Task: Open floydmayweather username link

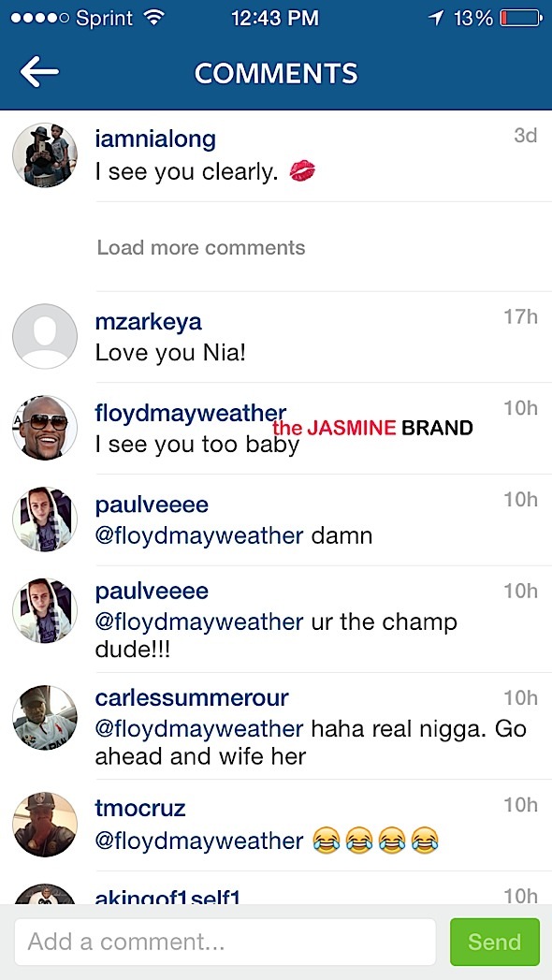Action: click(191, 413)
